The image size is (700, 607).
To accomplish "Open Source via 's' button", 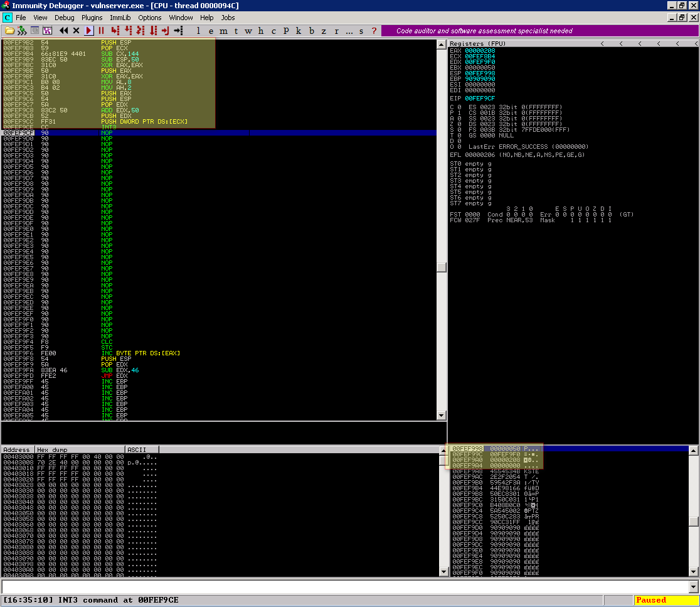I will (361, 31).
